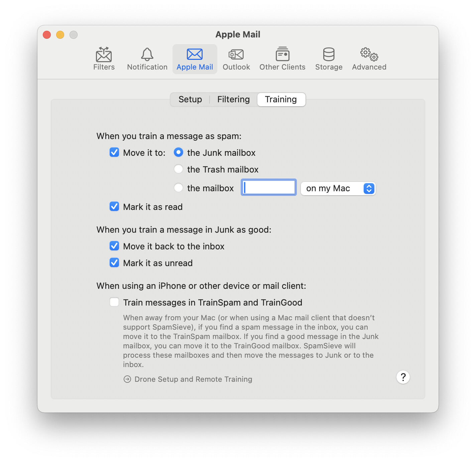
Task: Toggle Mark it as unread checkbox
Action: (114, 263)
